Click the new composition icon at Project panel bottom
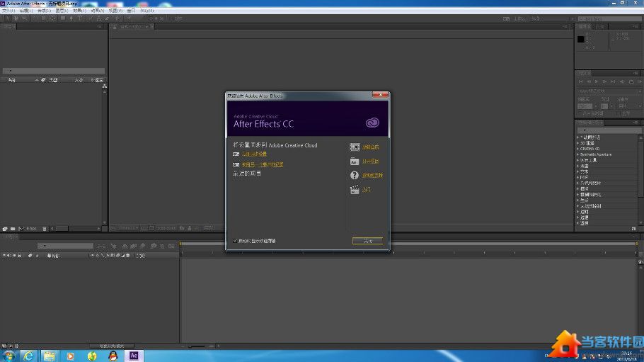Screen dimensions: 644x362 click(x=21, y=229)
